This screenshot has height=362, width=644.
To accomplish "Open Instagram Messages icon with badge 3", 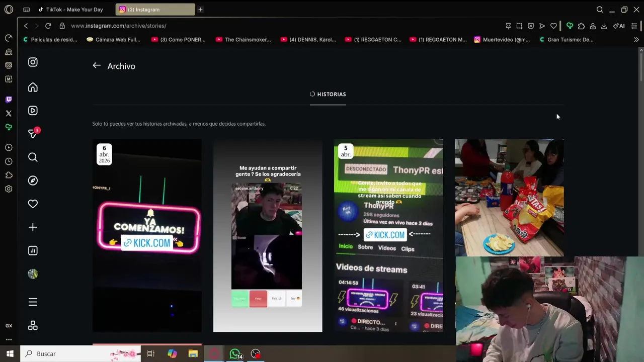I will pyautogui.click(x=33, y=133).
